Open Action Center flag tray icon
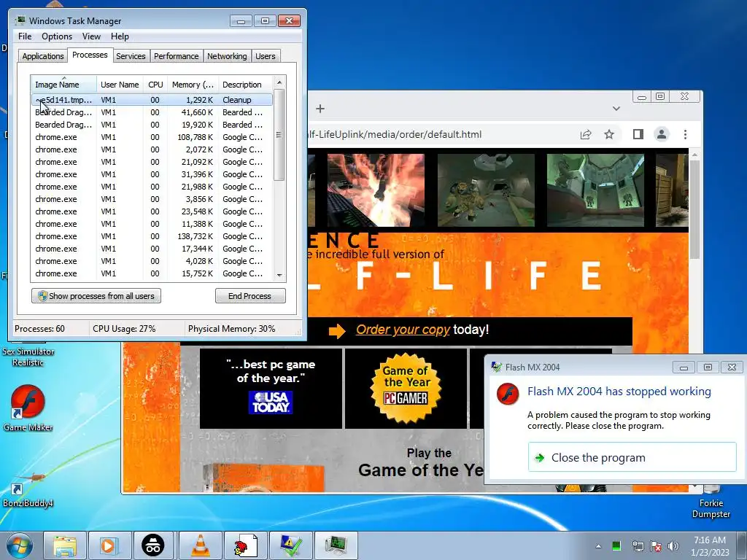The width and height of the screenshot is (747, 560). point(656,546)
